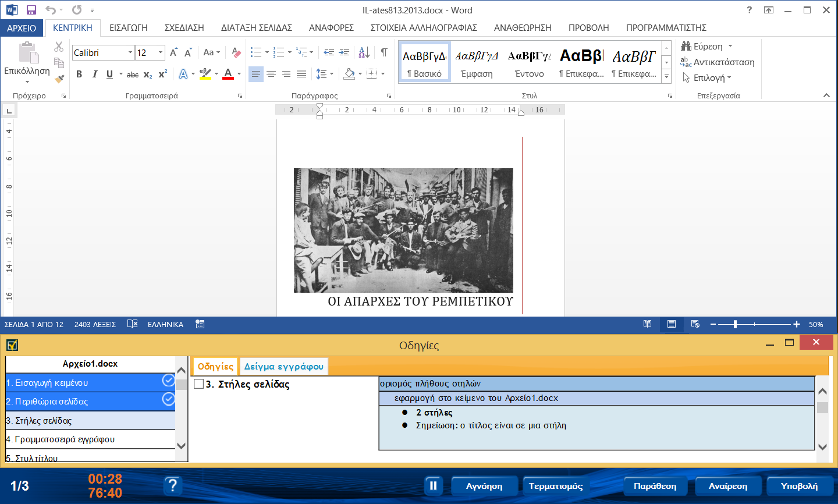Click the zoom in plus icon
The height and width of the screenshot is (504, 838).
pos(797,324)
